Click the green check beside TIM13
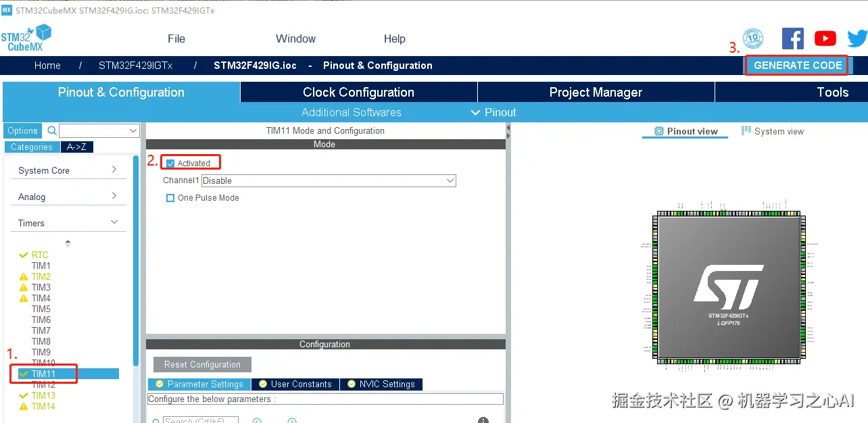This screenshot has width=868, height=423. point(24,395)
